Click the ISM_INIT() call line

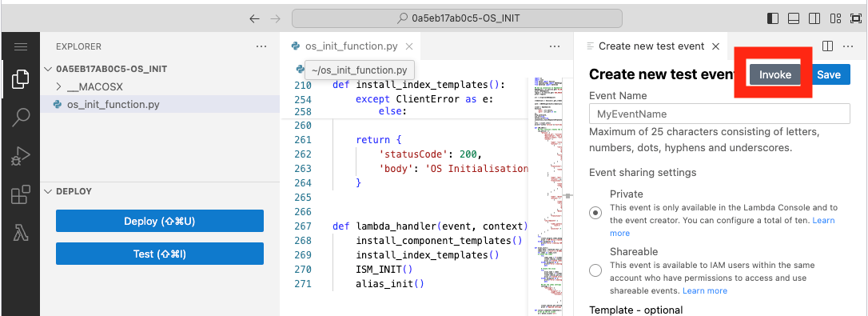tap(384, 270)
